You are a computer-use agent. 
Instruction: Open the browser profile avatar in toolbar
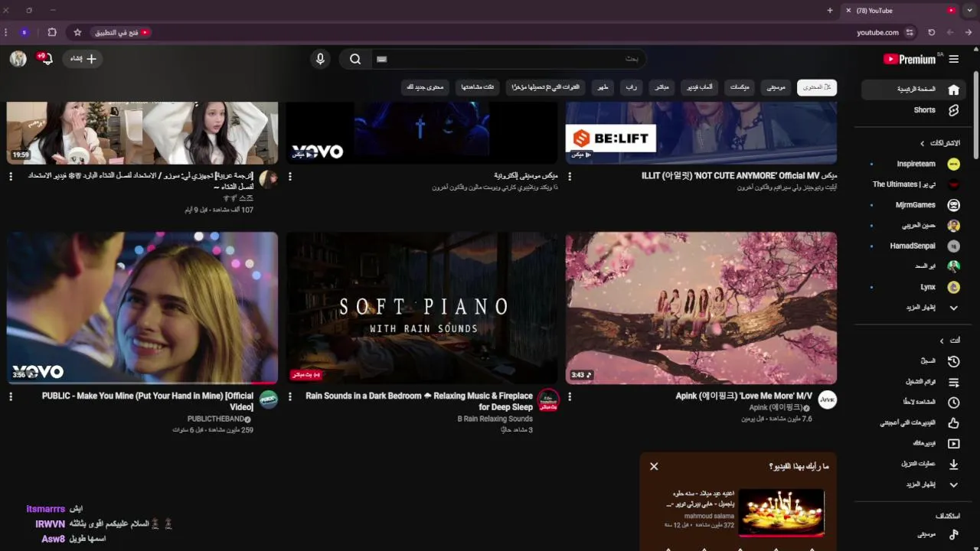coord(24,32)
